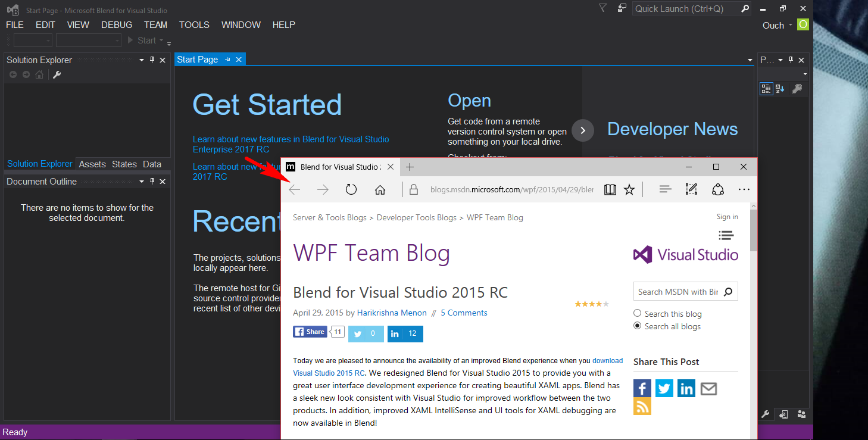Open the Edge Hub icon
This screenshot has width=868, height=440.
[x=666, y=190]
